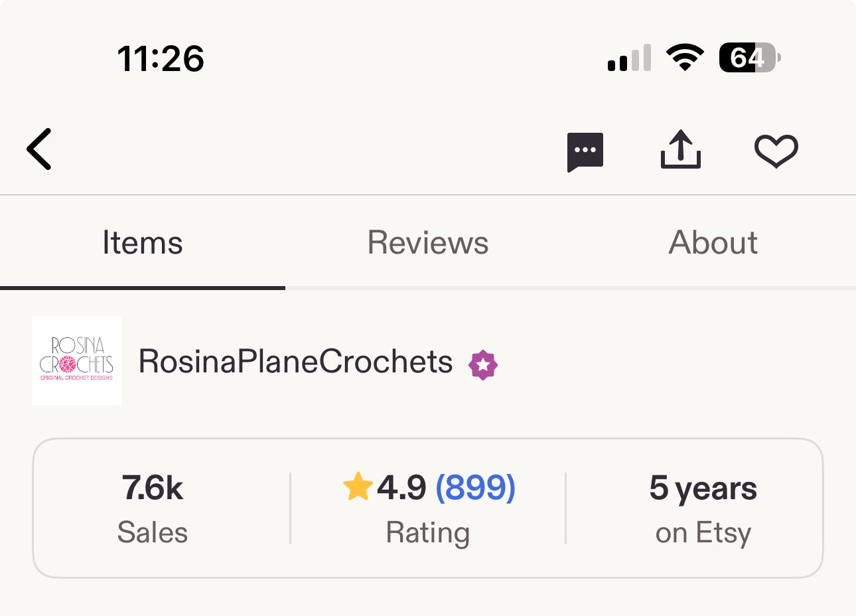Screen dimensions: 856x616
Task: Tap the 4.9 rating score
Action: pos(401,489)
